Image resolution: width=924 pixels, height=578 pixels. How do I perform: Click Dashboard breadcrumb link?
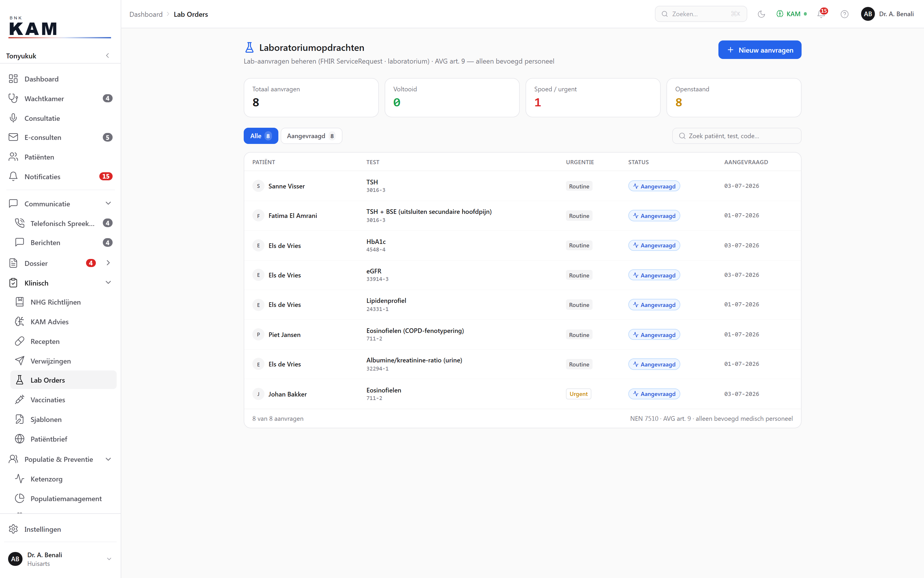click(146, 14)
